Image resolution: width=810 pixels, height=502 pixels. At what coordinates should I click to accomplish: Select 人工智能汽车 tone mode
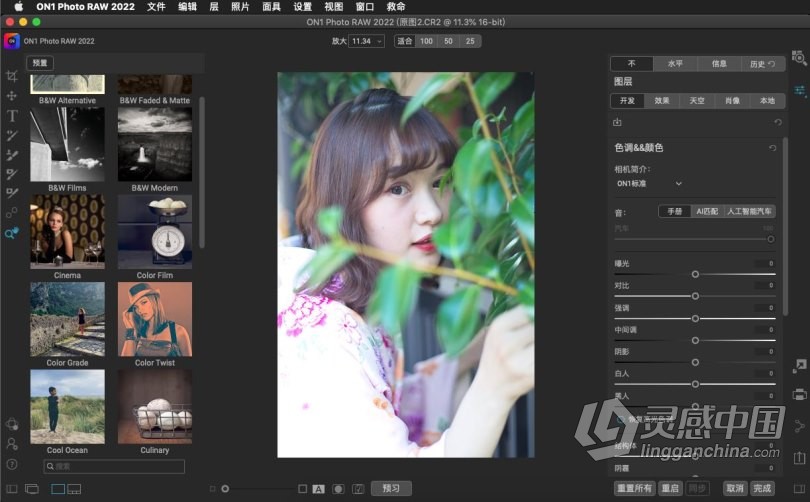click(x=749, y=212)
